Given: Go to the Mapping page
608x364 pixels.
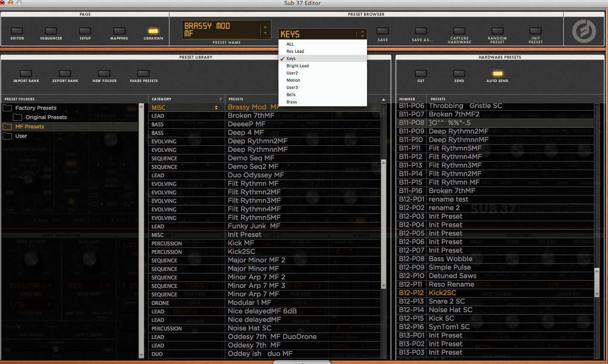Looking at the screenshot, I should pos(119,31).
